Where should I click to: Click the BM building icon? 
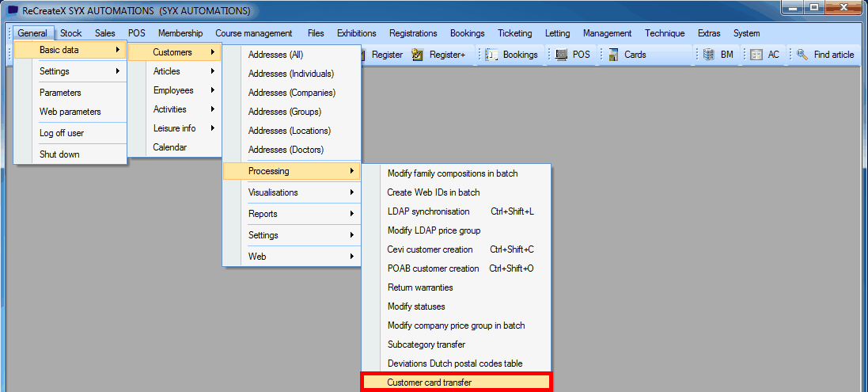pyautogui.click(x=708, y=55)
